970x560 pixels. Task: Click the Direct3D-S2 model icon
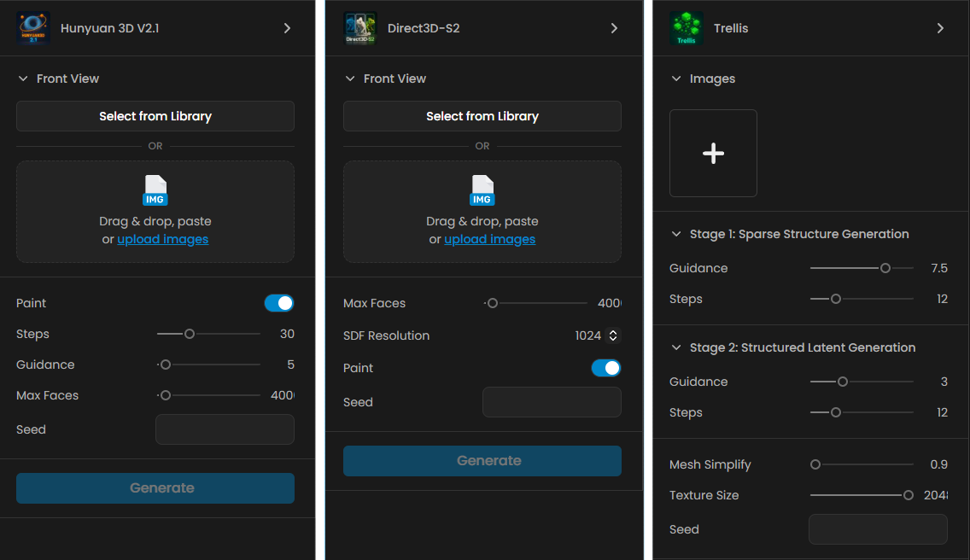tap(360, 28)
